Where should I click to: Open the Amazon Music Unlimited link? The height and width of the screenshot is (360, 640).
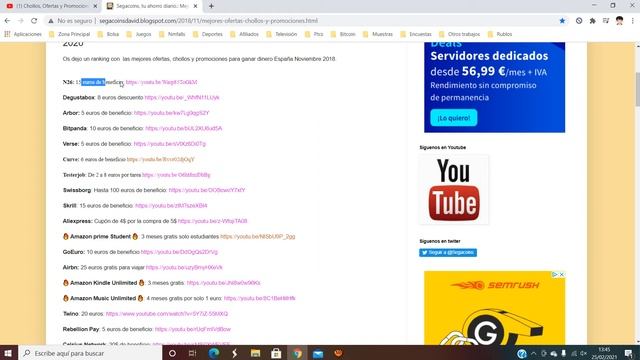click(260, 298)
